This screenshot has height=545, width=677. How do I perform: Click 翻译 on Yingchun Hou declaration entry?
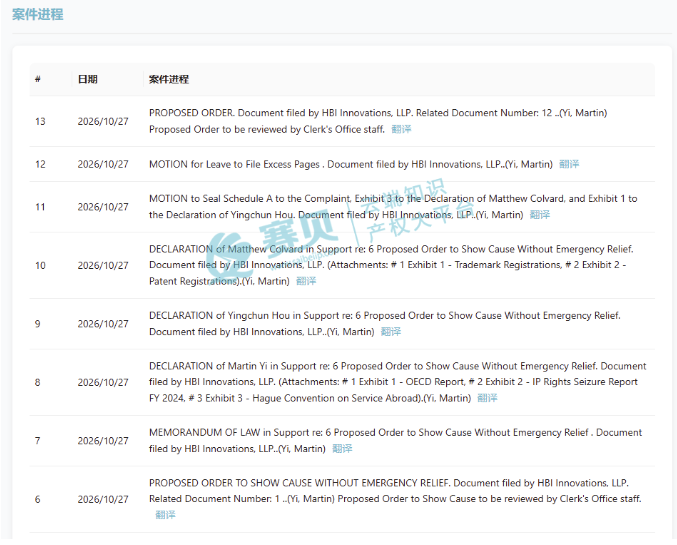point(391,332)
